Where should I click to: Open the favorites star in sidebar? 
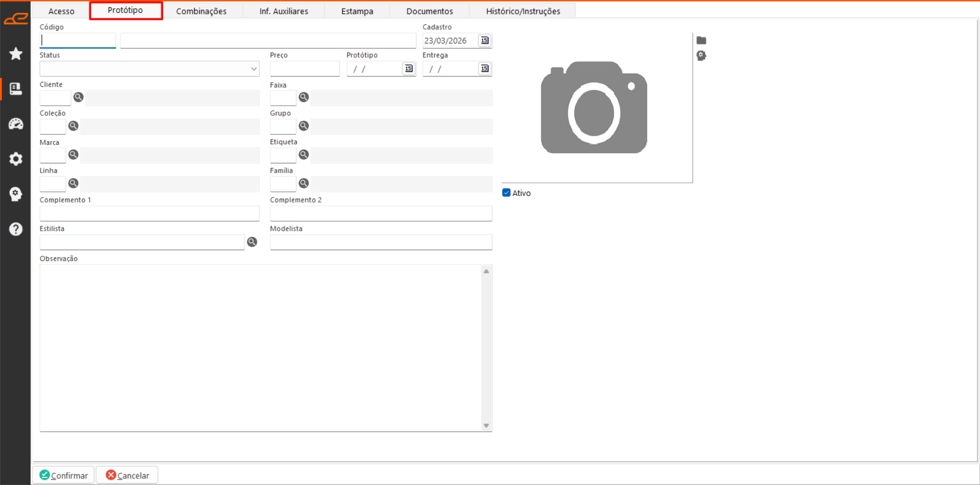(x=16, y=54)
